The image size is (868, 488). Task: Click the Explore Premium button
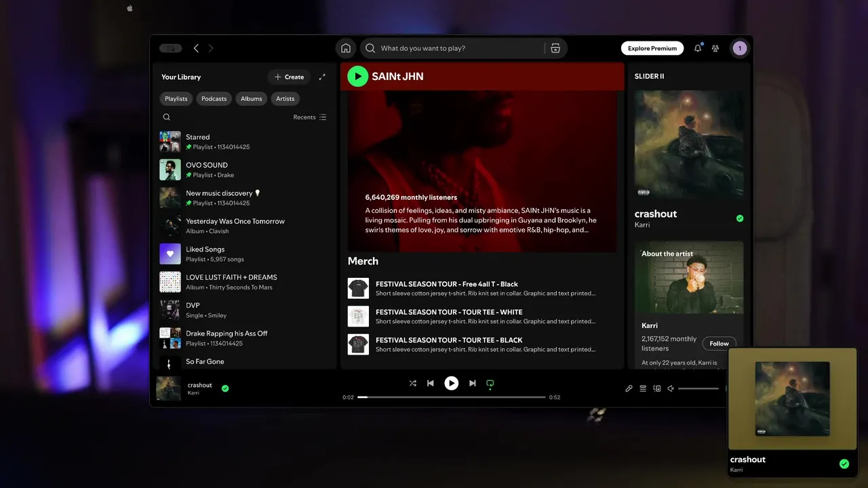(x=652, y=48)
